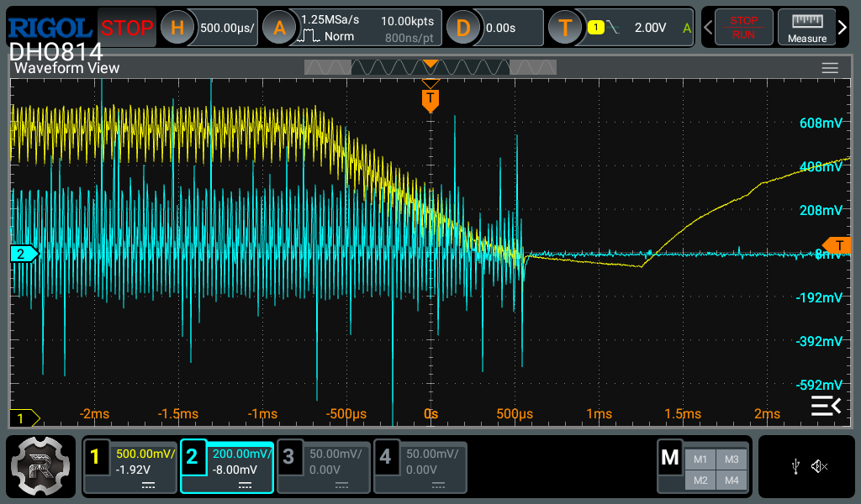The height and width of the screenshot is (504, 861).
Task: Expand the result list panel at bottom right
Action: click(825, 407)
